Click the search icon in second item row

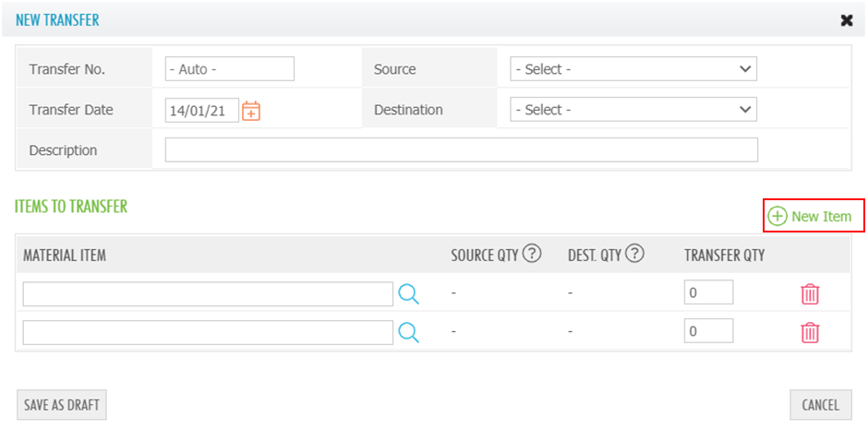coord(408,333)
